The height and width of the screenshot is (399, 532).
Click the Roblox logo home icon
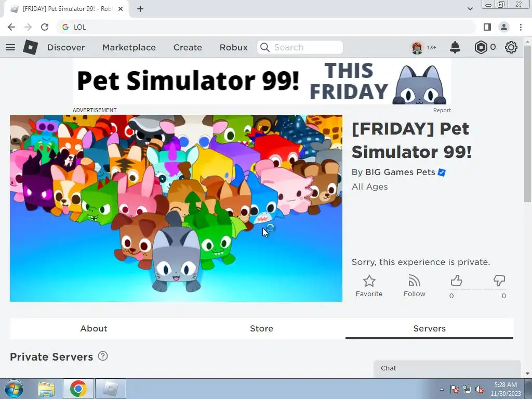coord(30,47)
